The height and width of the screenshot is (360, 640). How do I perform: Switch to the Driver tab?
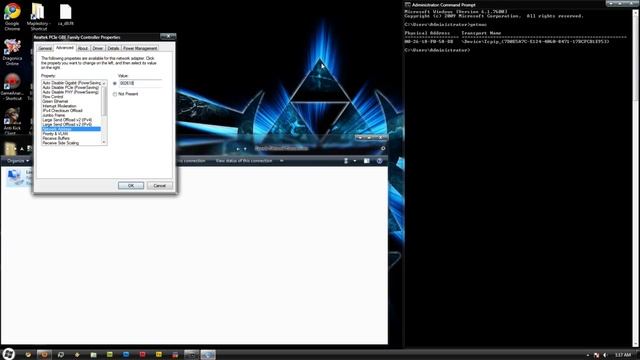click(x=98, y=48)
